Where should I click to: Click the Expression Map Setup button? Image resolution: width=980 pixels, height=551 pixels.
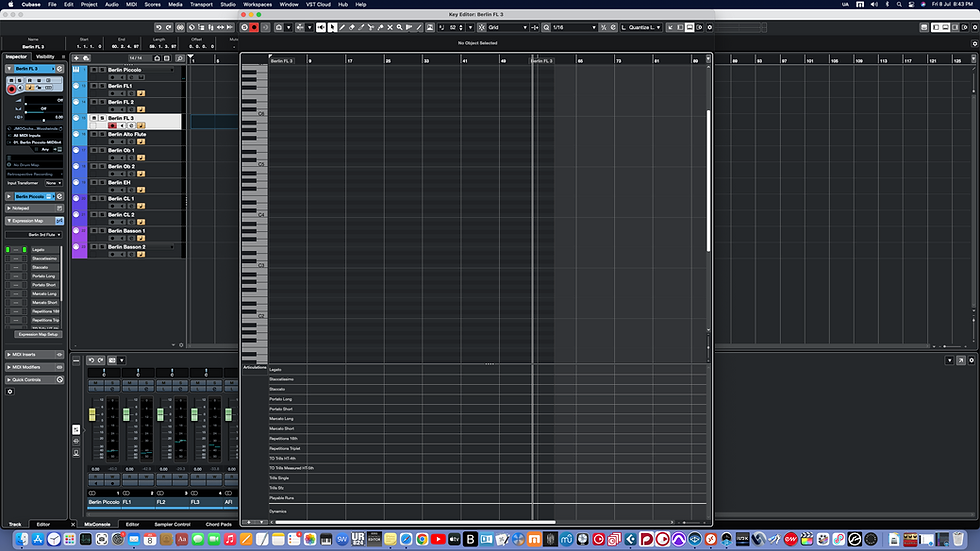(x=38, y=334)
